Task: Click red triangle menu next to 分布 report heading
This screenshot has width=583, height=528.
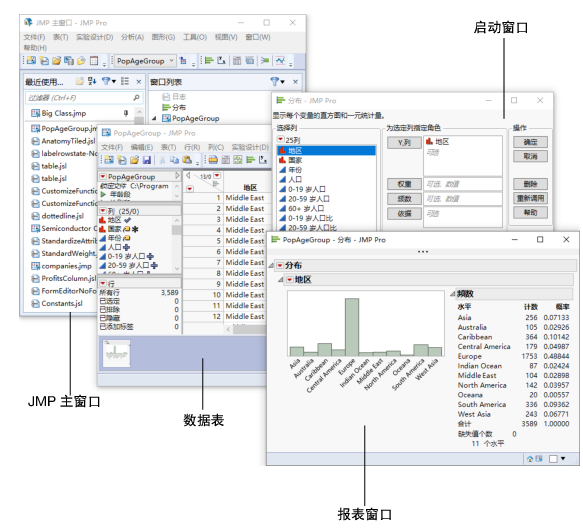Action: click(280, 265)
